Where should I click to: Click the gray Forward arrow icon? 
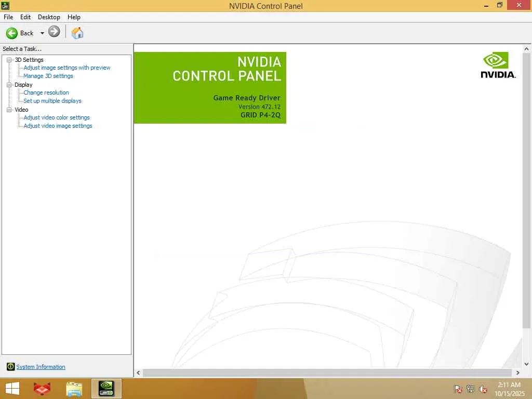tap(54, 32)
